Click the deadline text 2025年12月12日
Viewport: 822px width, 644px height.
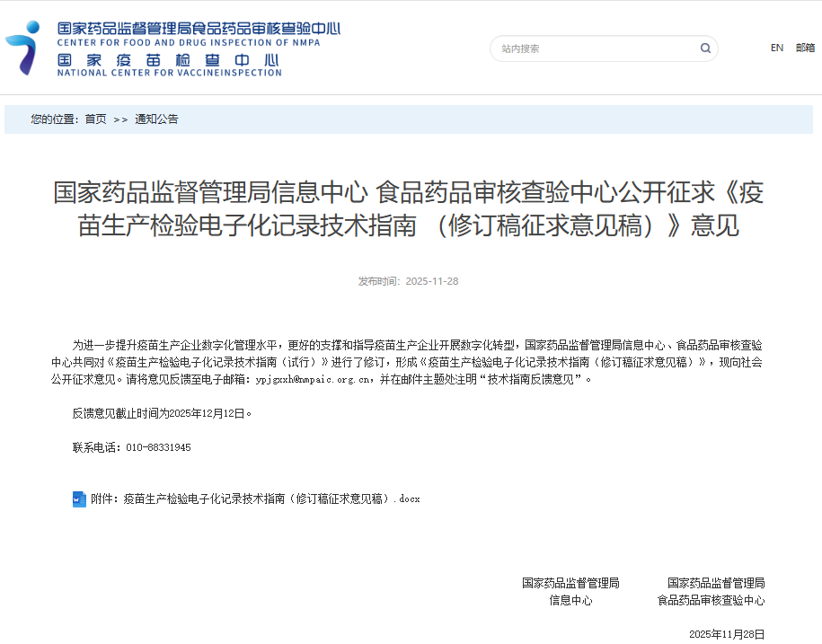208,413
